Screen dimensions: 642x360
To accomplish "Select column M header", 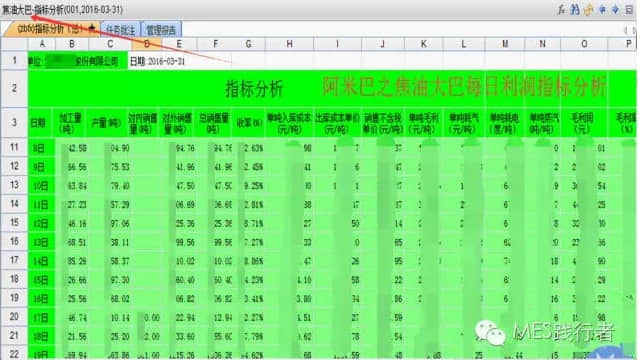I will click(505, 44).
